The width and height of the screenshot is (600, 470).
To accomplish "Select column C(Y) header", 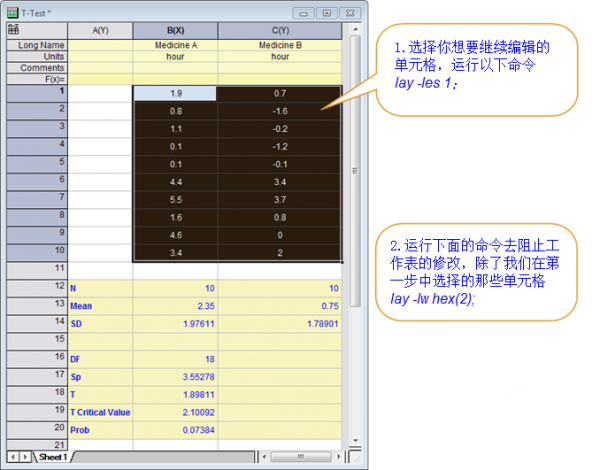I will point(280,31).
